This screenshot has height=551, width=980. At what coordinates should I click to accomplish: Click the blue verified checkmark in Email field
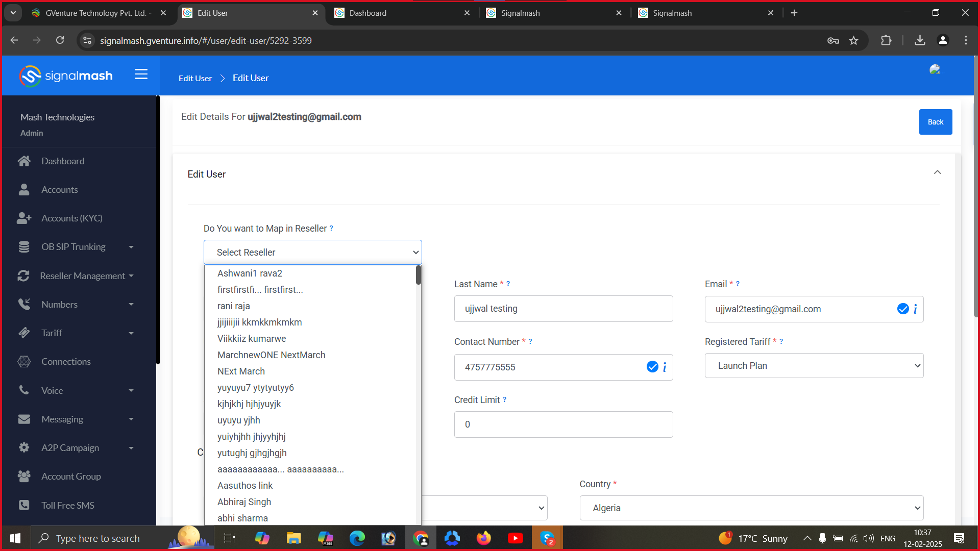pos(902,309)
